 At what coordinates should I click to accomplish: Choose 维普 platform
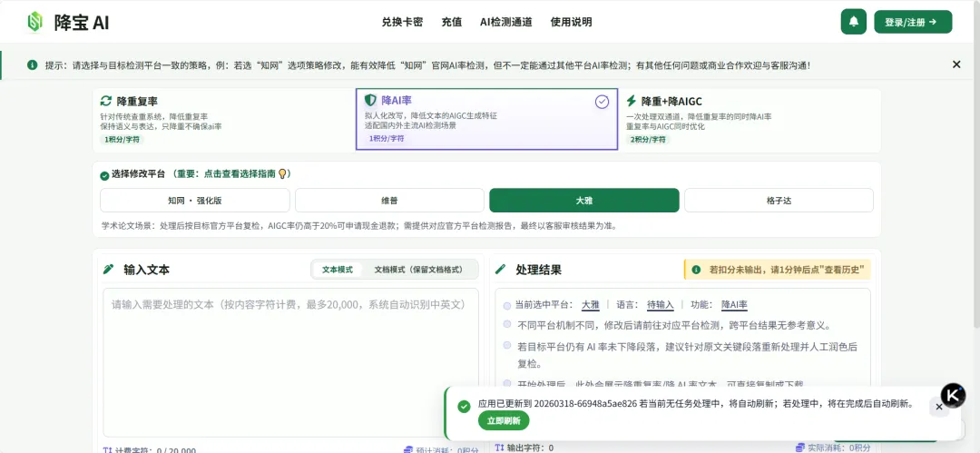click(389, 201)
